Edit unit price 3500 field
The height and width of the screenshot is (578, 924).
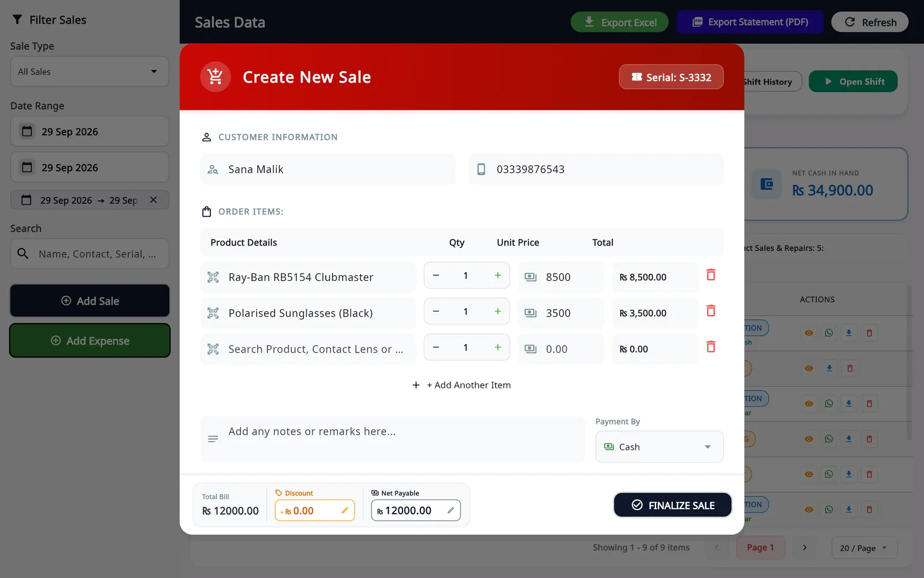pyautogui.click(x=561, y=313)
